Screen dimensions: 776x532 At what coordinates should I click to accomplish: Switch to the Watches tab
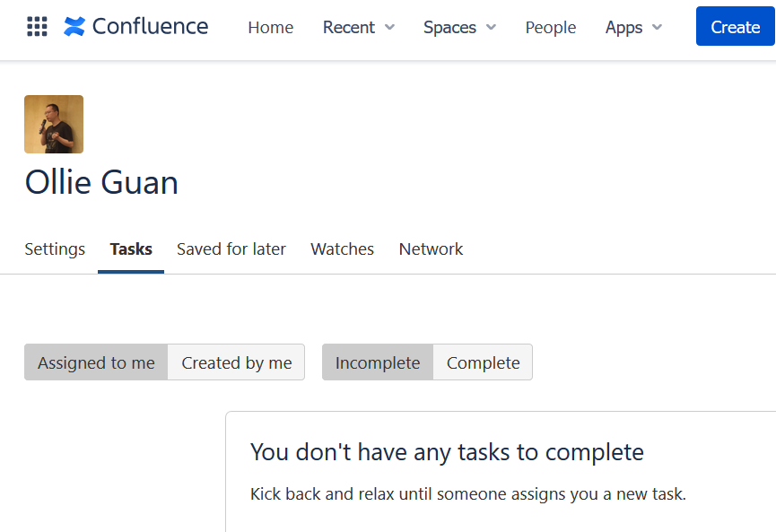point(343,249)
